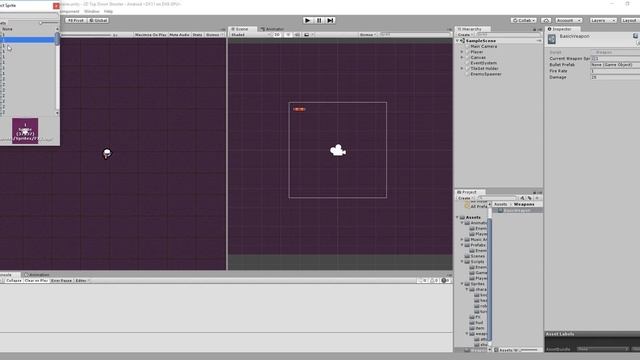Open the Layers dropdown
The image size is (640, 360).
pos(603,20)
